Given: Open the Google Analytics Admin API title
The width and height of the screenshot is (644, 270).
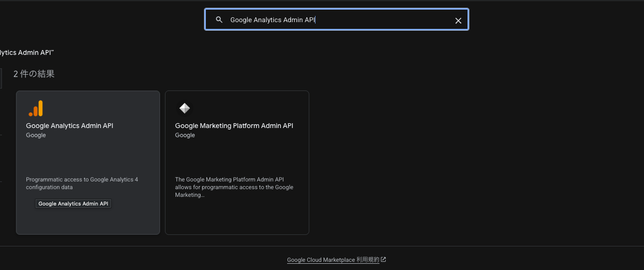Looking at the screenshot, I should [69, 126].
